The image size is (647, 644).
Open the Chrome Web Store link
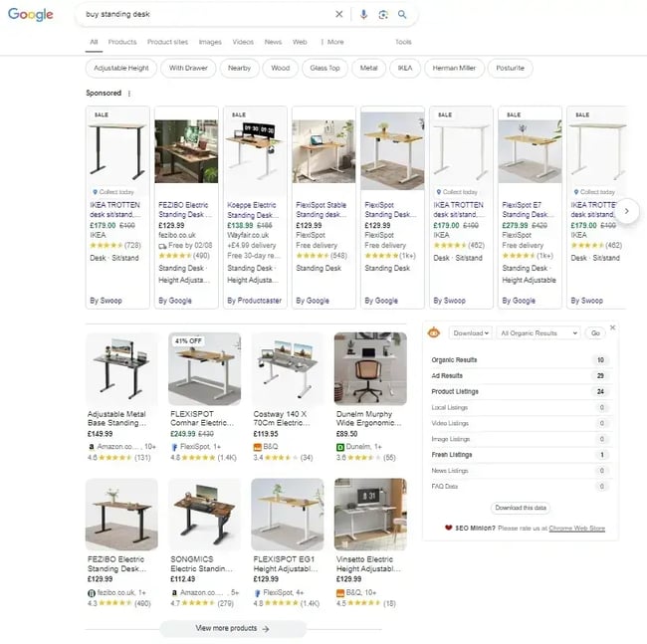576,529
